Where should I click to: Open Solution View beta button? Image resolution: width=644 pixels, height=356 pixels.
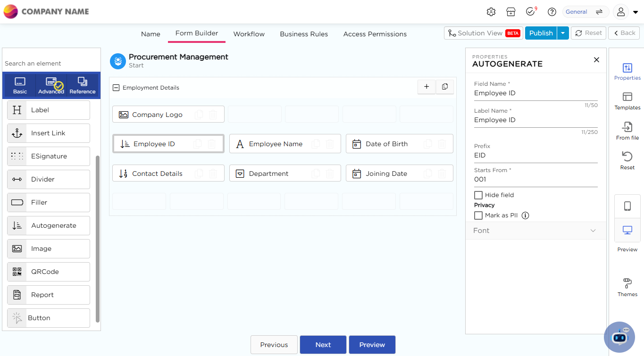click(483, 33)
